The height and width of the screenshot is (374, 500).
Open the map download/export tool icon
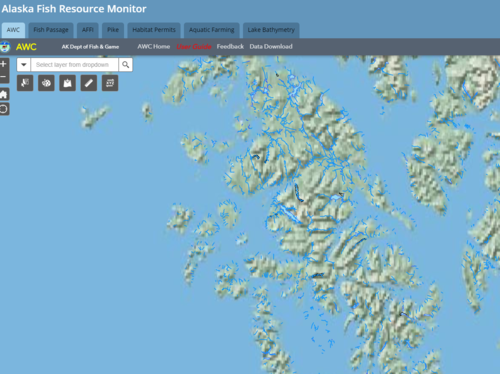tap(67, 83)
